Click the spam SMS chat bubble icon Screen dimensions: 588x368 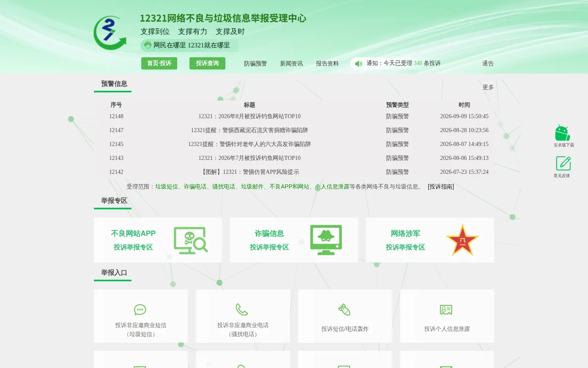coord(140,310)
